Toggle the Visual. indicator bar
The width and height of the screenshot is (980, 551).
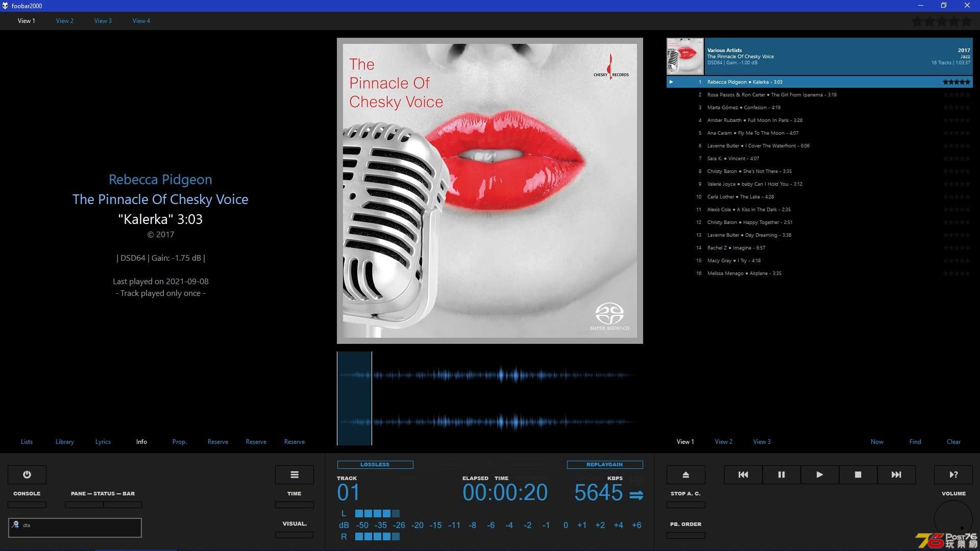coord(295,535)
